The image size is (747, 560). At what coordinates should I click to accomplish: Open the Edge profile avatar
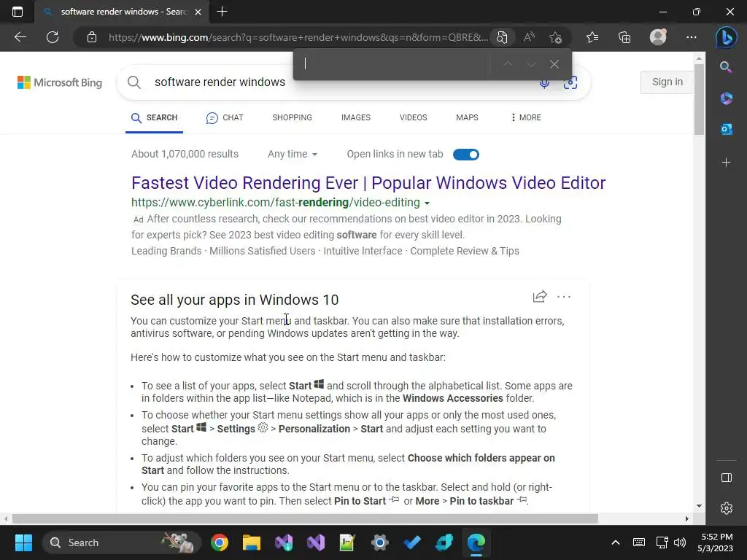click(658, 37)
